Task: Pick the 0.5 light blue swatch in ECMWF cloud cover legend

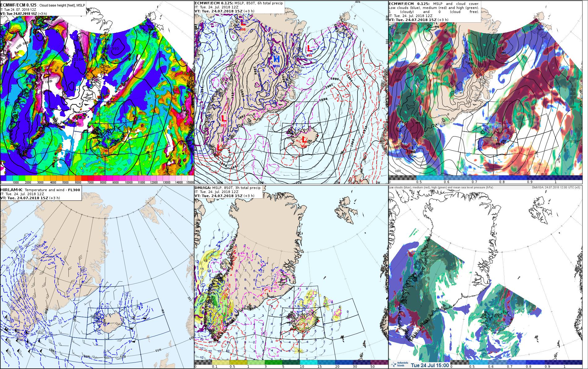Action: pos(430,178)
